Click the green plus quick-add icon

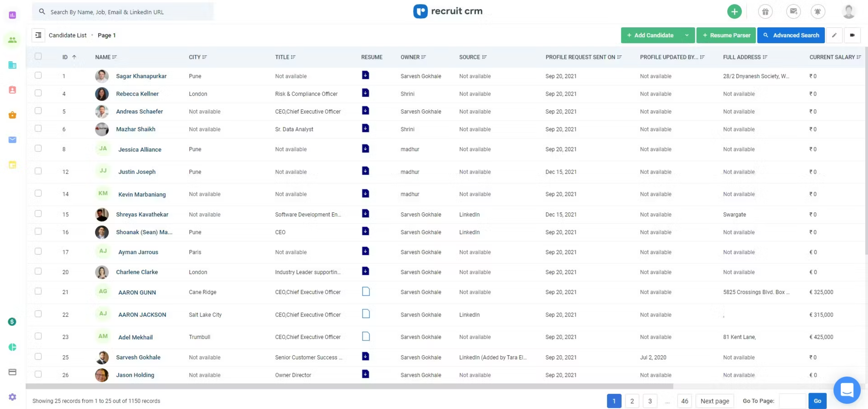[x=734, y=12]
